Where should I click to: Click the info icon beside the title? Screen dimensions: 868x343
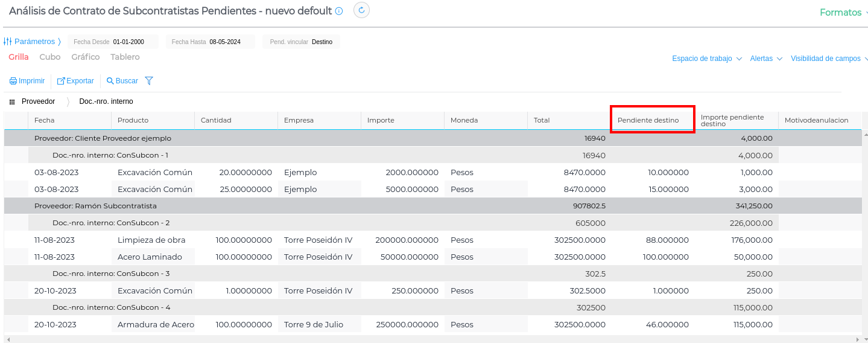click(339, 11)
